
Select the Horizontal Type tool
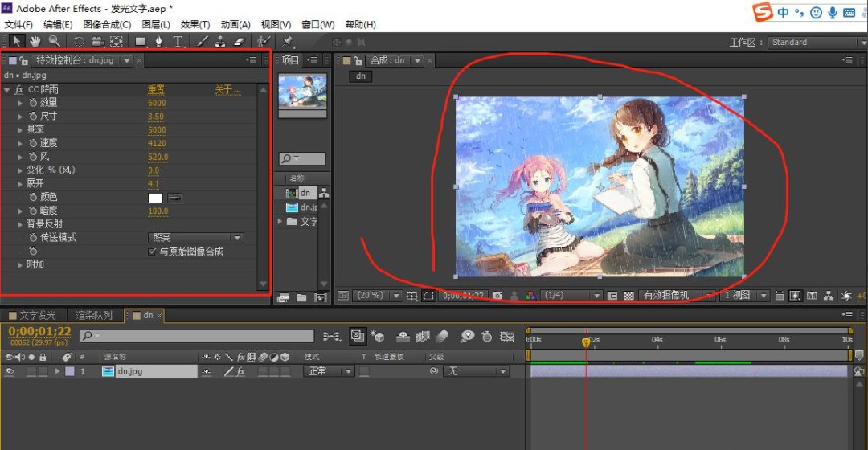coord(178,41)
